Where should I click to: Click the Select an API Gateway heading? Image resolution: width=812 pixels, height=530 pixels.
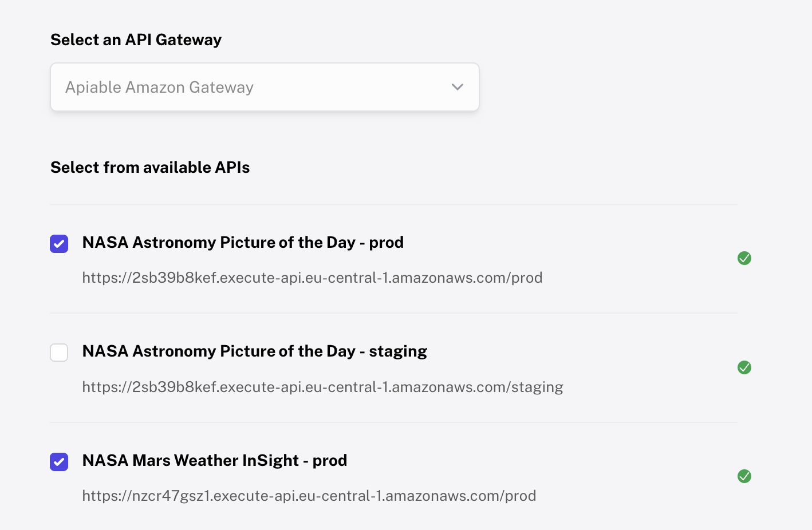click(136, 39)
